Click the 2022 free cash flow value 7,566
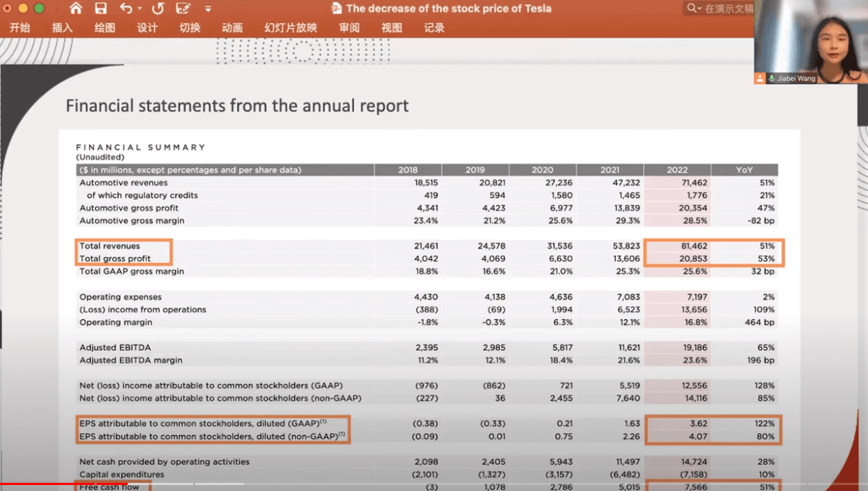The image size is (868, 491). pyautogui.click(x=696, y=487)
